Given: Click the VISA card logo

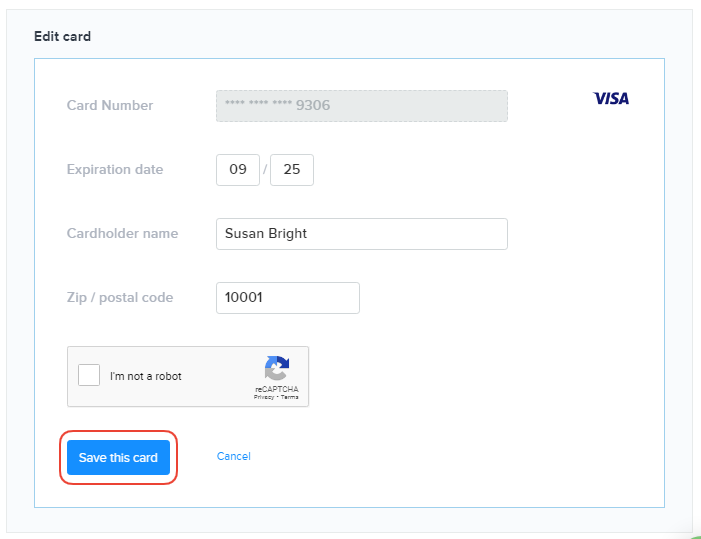Looking at the screenshot, I should (x=611, y=99).
